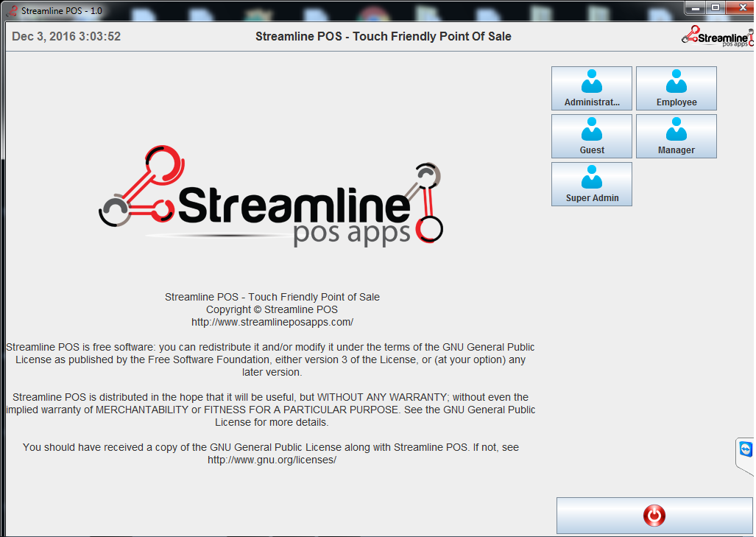The width and height of the screenshot is (756, 537).
Task: Open the gnu.org licenses link
Action: (272, 459)
